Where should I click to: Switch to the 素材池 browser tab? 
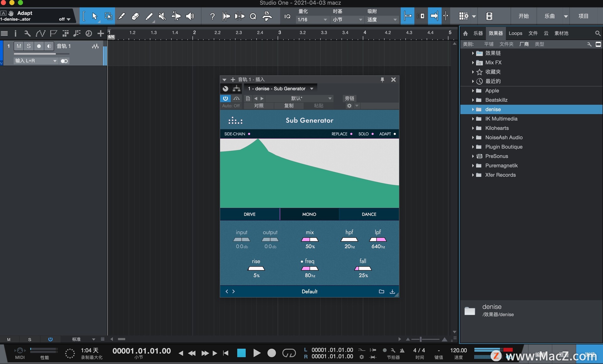[x=561, y=33]
